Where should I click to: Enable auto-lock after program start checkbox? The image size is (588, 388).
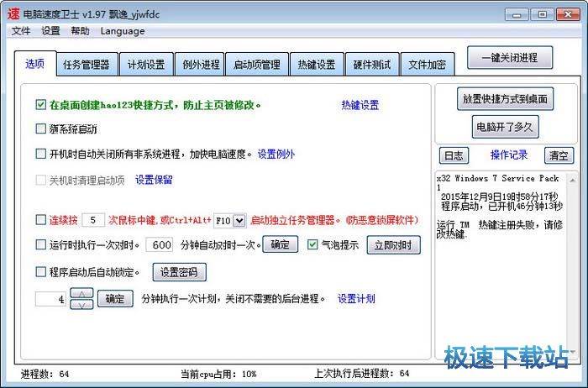(40, 272)
